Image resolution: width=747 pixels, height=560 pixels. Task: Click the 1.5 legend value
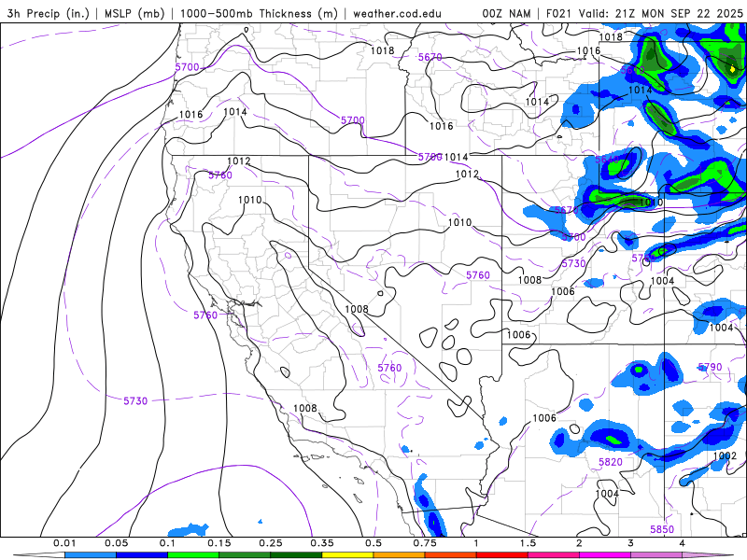tap(528, 543)
